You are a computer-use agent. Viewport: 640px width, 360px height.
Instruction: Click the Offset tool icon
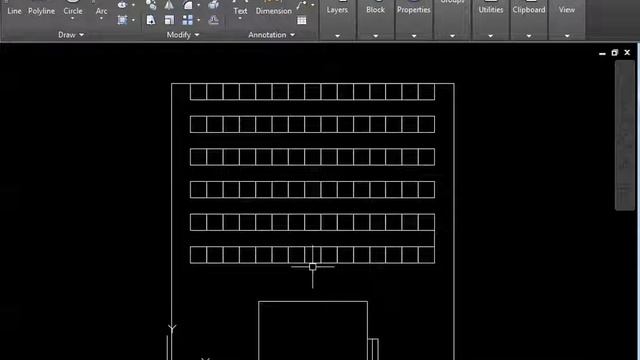(213, 20)
